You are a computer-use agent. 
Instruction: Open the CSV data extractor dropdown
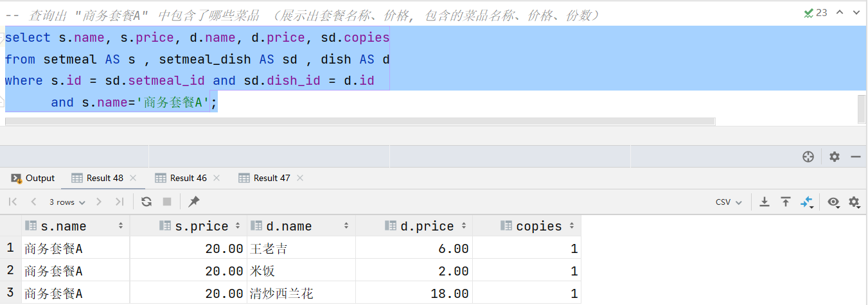point(729,202)
